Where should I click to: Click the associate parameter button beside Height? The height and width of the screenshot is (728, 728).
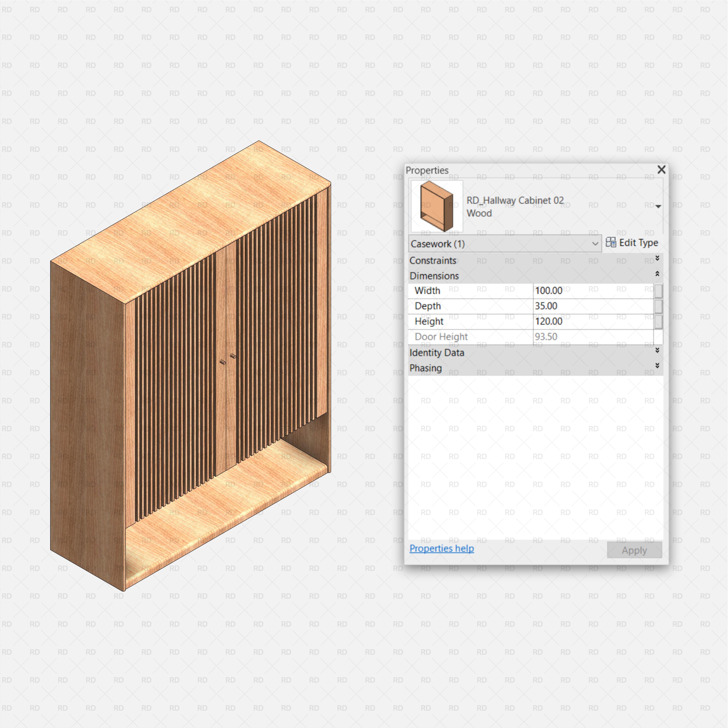point(658,321)
